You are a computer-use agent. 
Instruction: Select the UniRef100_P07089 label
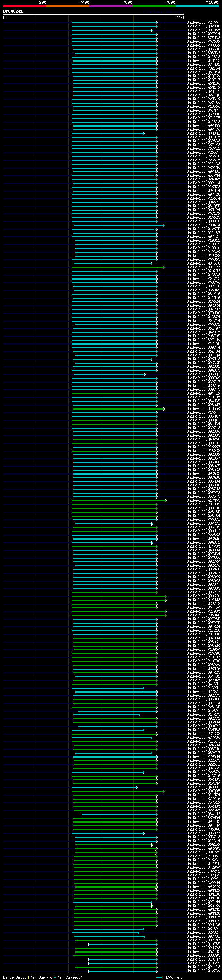(203, 504)
